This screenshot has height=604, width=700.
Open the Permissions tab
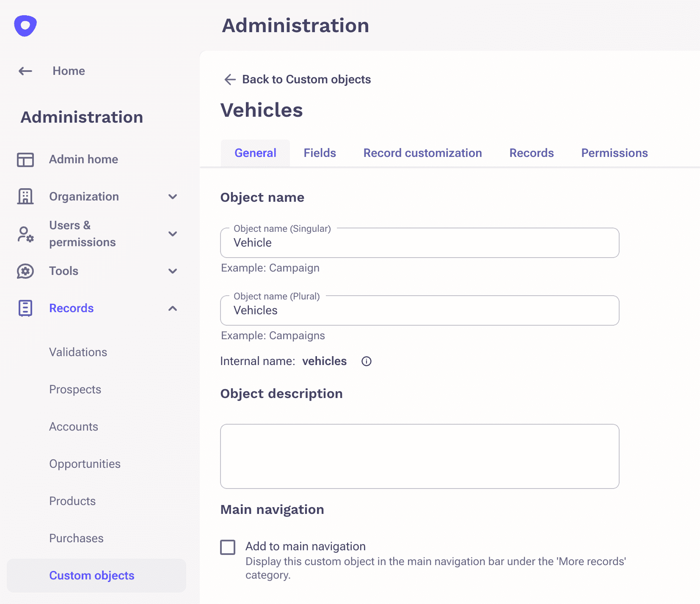click(614, 153)
